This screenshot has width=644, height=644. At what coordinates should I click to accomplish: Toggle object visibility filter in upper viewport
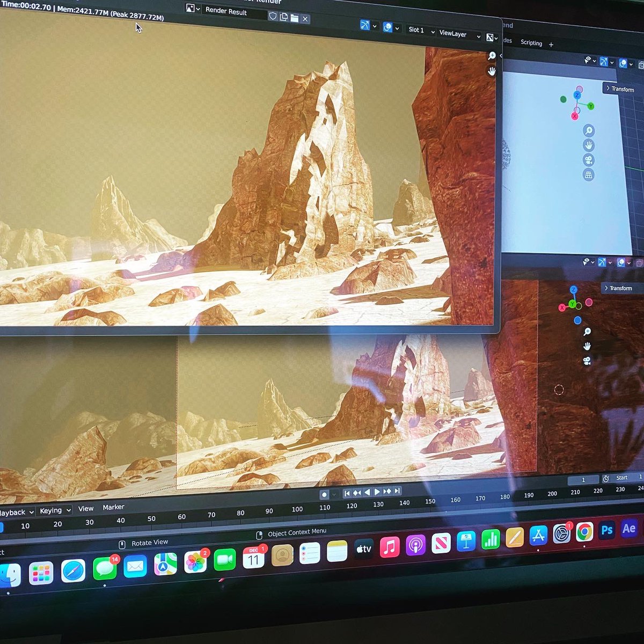589,60
